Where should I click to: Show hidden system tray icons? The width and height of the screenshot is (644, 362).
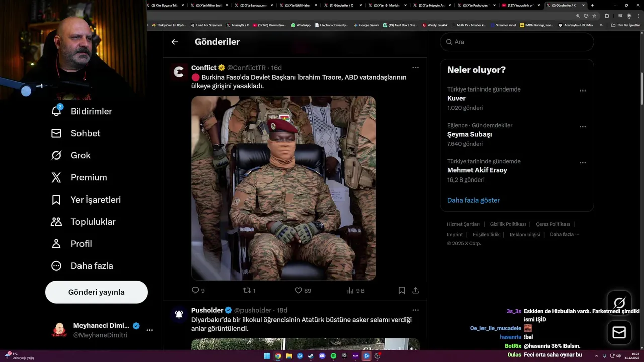click(x=596, y=356)
